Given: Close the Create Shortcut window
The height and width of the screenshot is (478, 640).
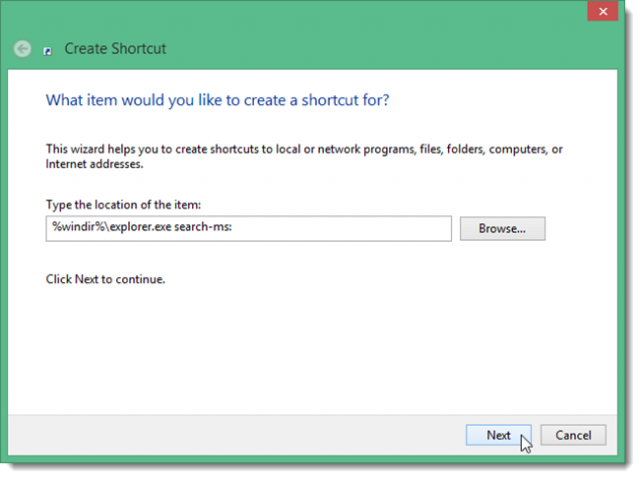Looking at the screenshot, I should [603, 12].
